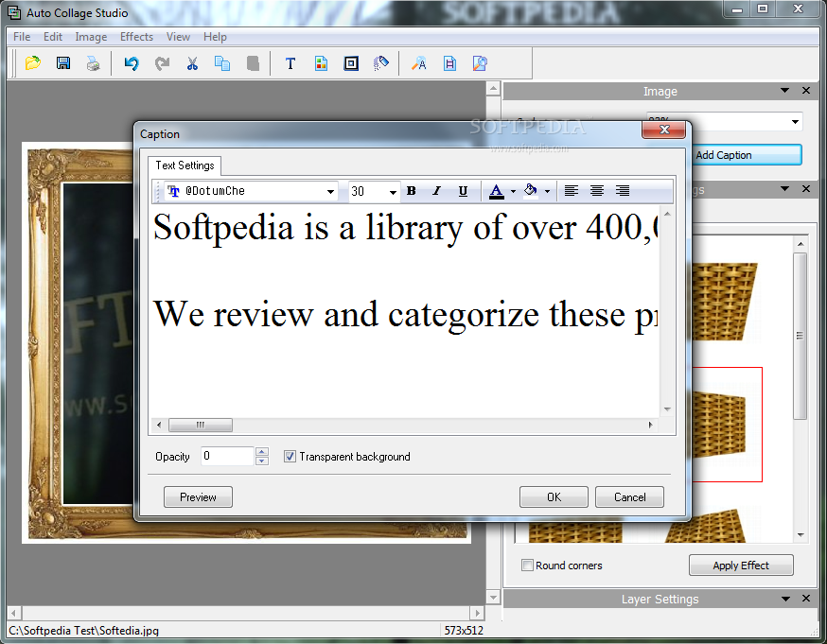
Task: Close the Caption dialog
Action: tap(664, 130)
